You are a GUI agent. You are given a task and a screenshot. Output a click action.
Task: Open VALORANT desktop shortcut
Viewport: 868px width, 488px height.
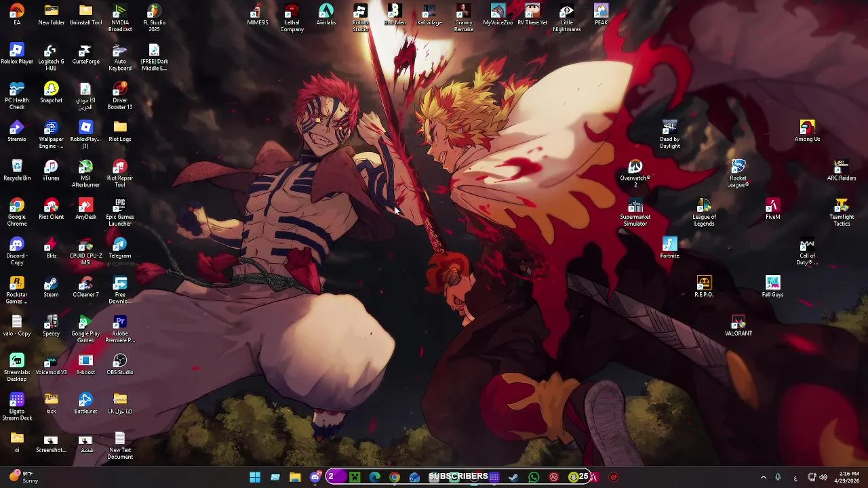[738, 326]
